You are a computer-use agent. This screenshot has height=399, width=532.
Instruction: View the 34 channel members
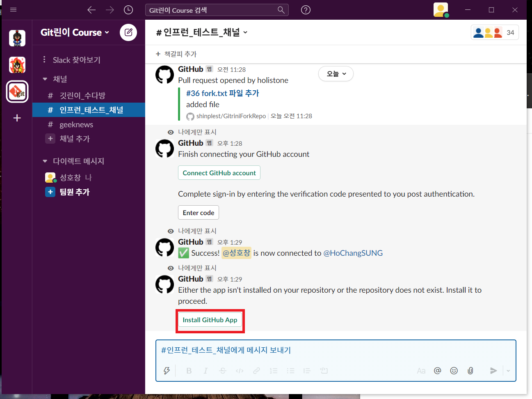click(x=495, y=32)
